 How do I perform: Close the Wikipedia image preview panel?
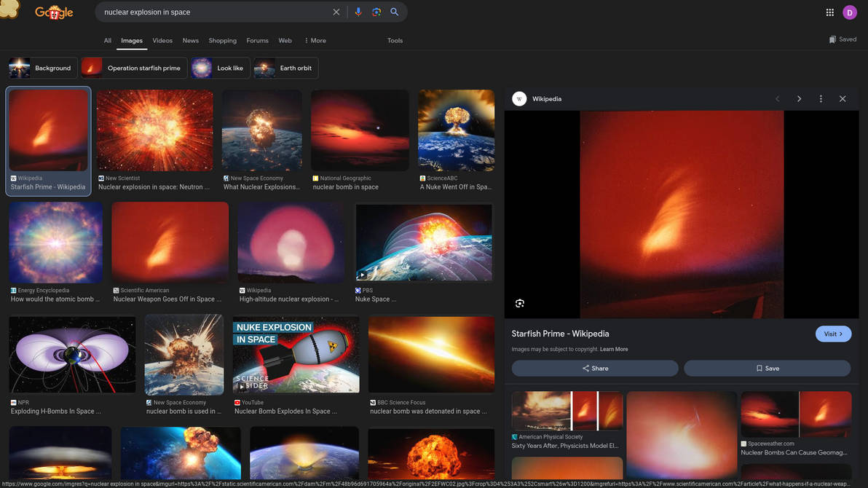(x=843, y=98)
